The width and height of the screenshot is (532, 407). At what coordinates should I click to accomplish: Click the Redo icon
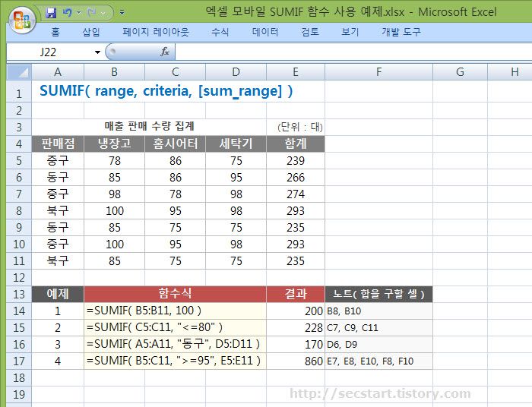coord(92,13)
